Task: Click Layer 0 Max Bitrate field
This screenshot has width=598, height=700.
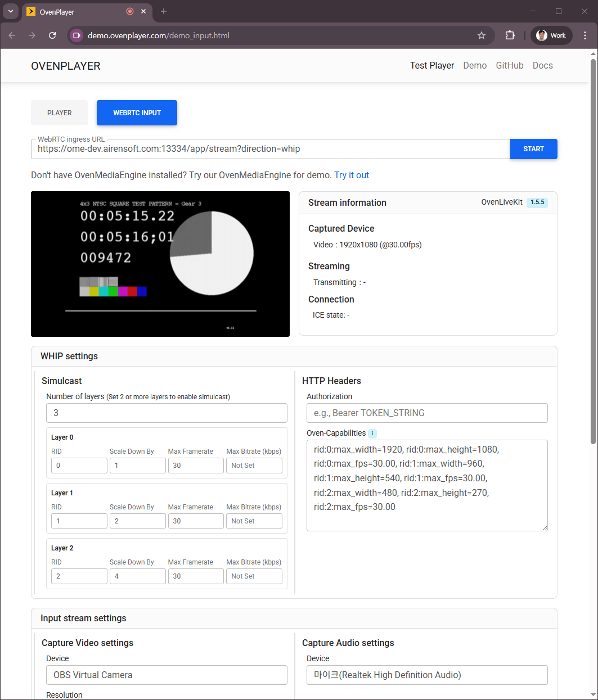Action: (x=254, y=466)
